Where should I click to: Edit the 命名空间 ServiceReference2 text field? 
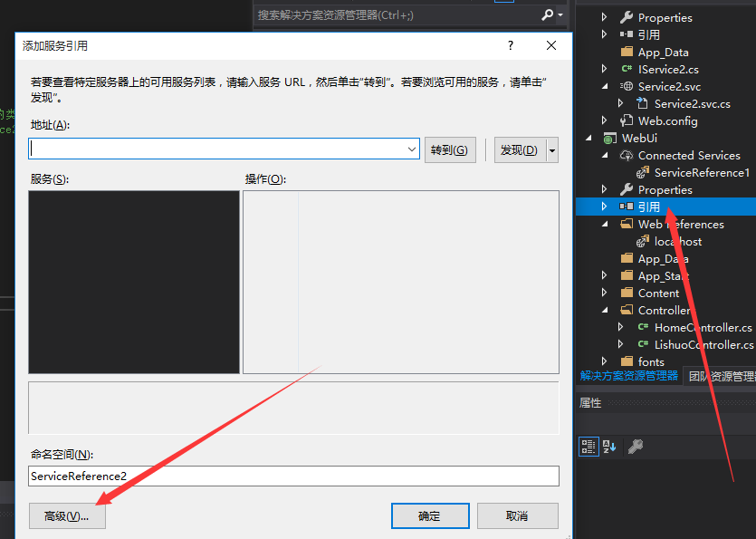coord(272,476)
